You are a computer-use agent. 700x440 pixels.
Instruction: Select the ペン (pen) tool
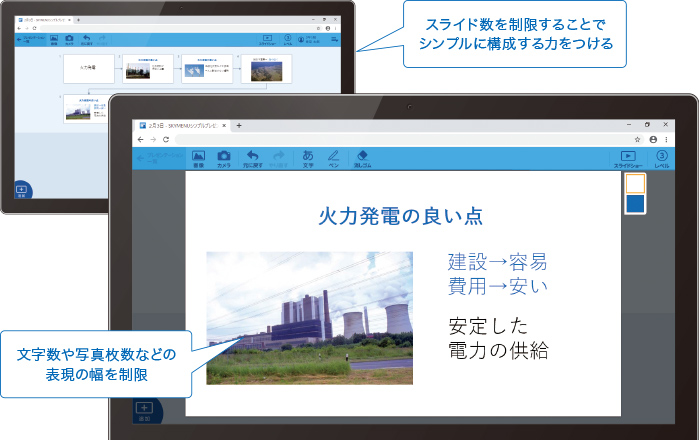click(333, 158)
